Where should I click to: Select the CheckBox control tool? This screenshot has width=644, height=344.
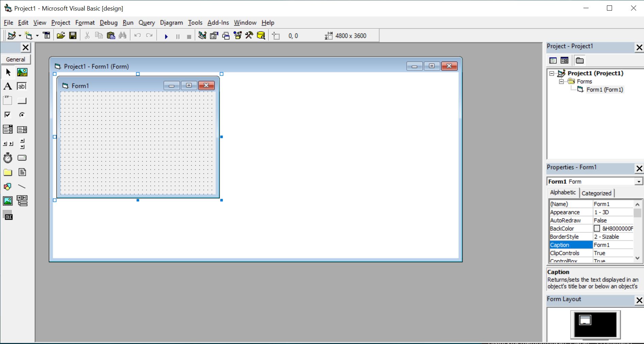(7, 115)
